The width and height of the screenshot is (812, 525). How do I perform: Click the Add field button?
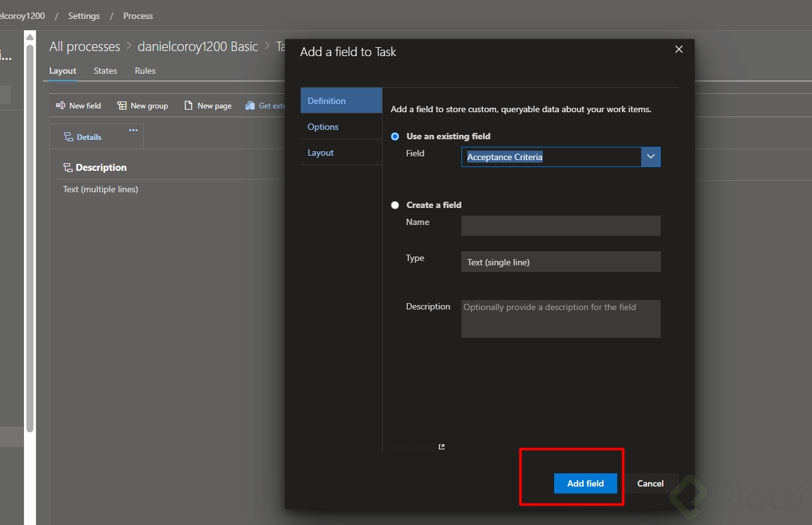coord(585,483)
